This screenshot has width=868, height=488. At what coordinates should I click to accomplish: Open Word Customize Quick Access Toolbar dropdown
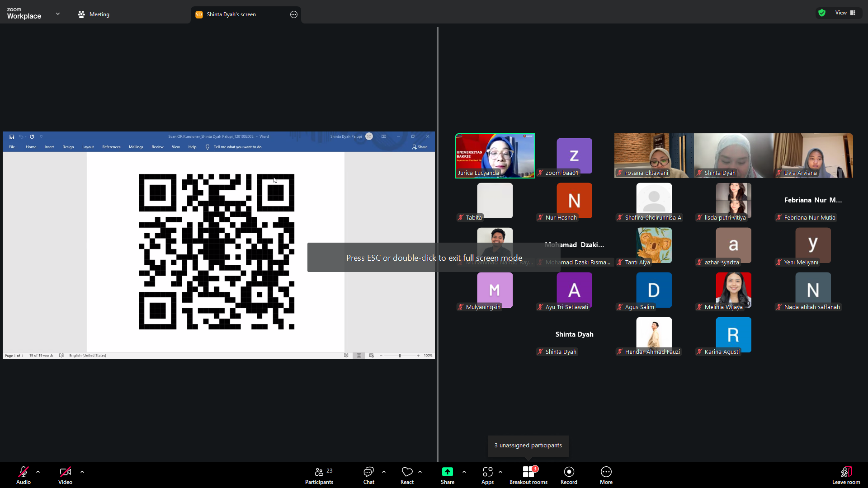point(41,136)
